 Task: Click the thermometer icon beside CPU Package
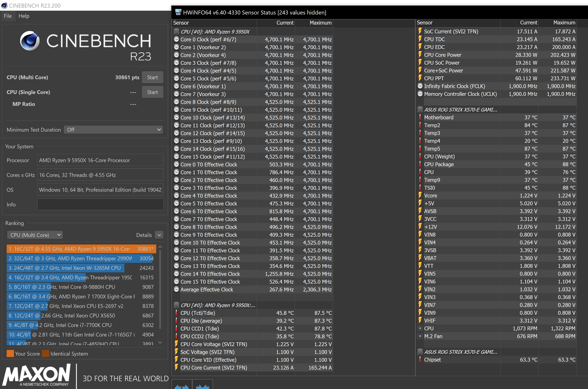[420, 164]
